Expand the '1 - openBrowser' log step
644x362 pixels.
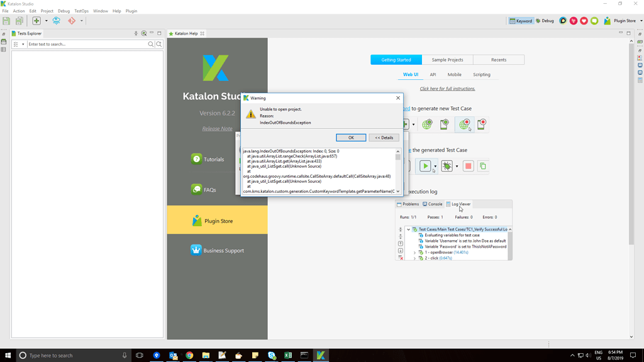414,253
